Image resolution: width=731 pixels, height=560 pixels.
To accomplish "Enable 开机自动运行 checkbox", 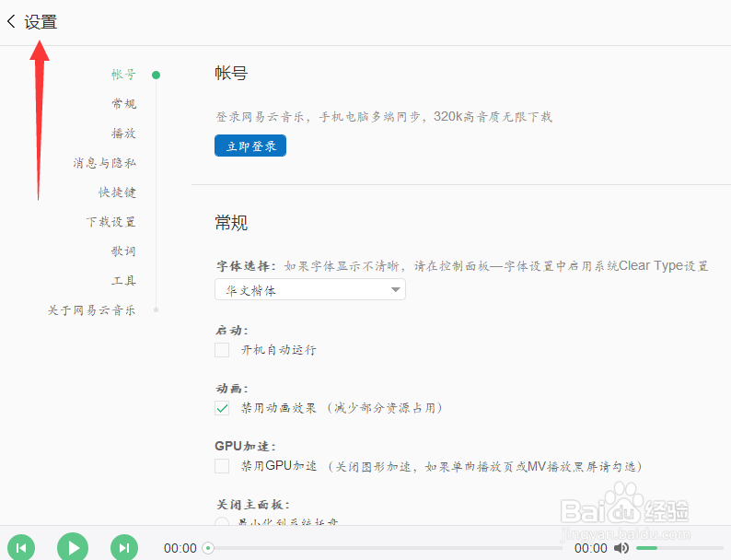I will (x=222, y=350).
